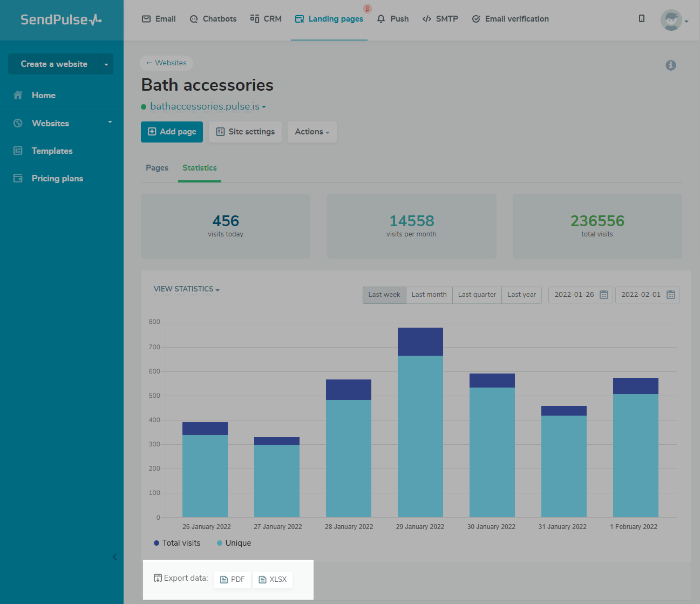Select the Last month time range
Viewport: 700px width, 604px height.
tap(429, 295)
